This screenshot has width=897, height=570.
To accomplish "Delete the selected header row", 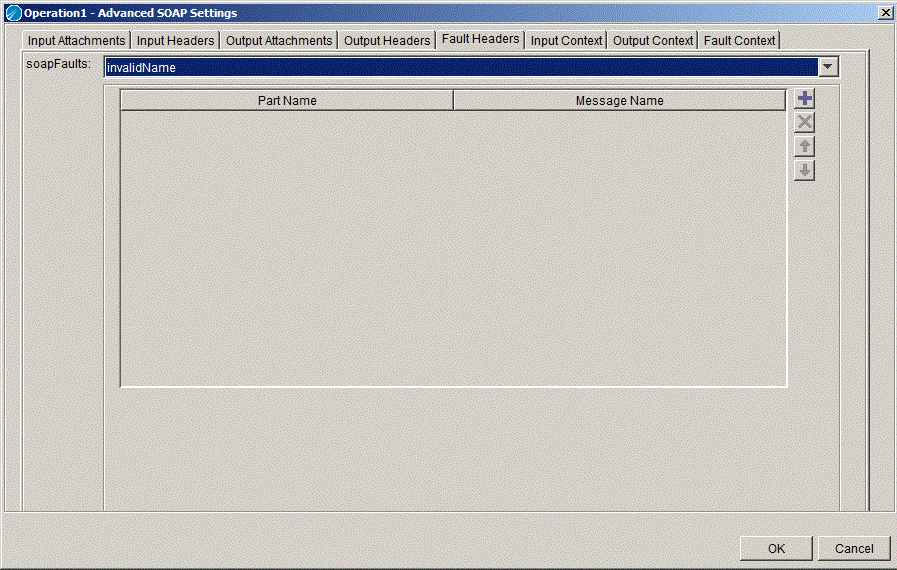I will point(804,122).
